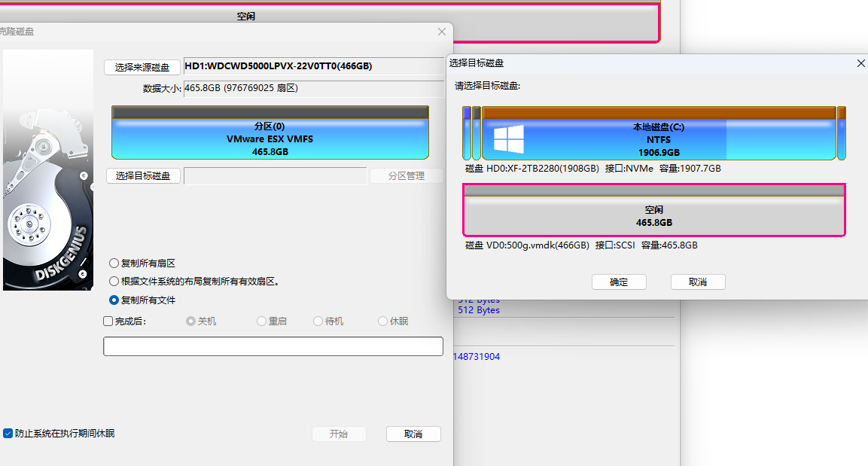This screenshot has width=868, height=466.
Task: Close the 选择目标磁盘 dialog
Action: [861, 64]
